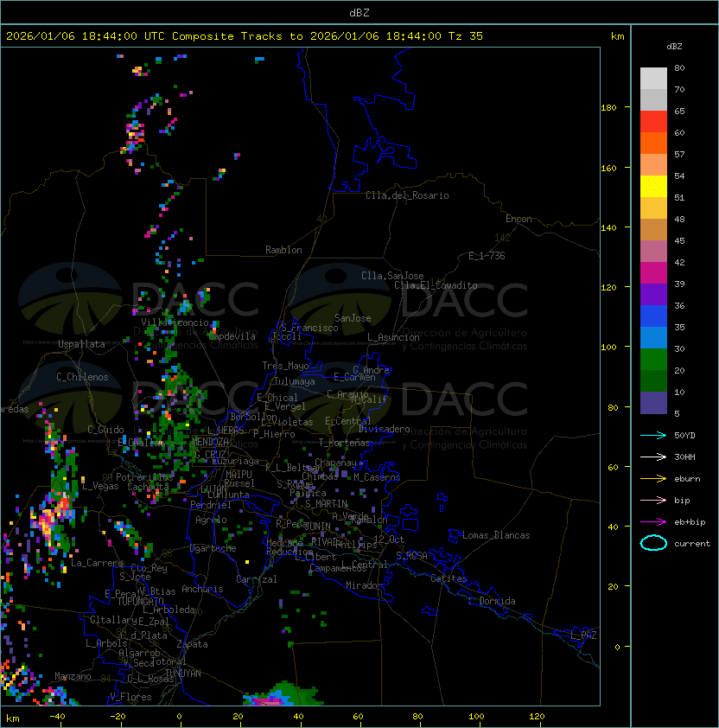The height and width of the screenshot is (728, 719).
Task: Select the bright yellow legend swatch near 54
Action: 653,187
